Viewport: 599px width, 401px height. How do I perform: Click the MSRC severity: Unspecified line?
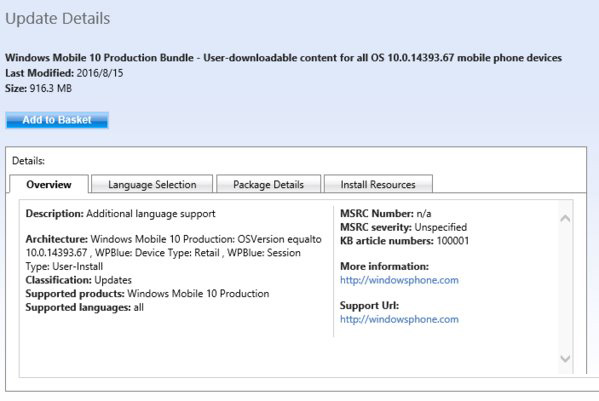coord(403,227)
